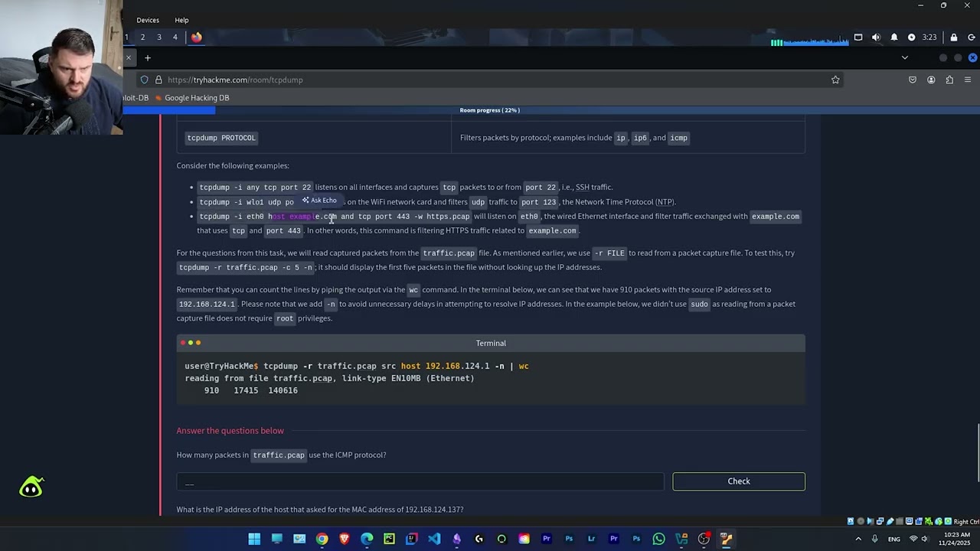Click the padlock site security icon

tap(158, 80)
